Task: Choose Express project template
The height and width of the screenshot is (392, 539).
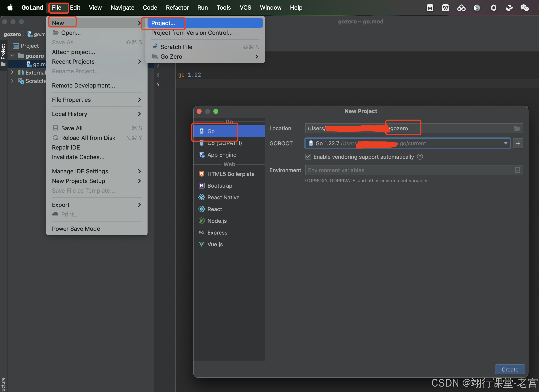Action: (229, 232)
